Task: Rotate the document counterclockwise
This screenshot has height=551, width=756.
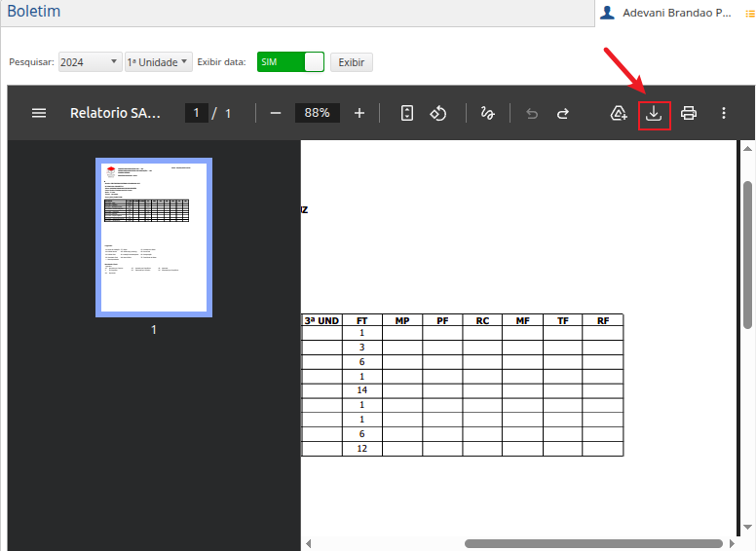Action: [438, 113]
